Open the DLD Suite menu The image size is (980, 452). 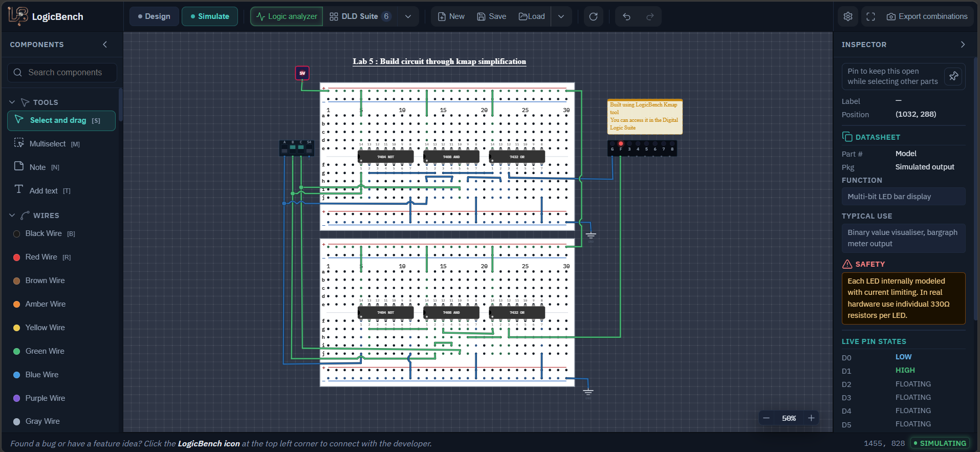pos(360,16)
